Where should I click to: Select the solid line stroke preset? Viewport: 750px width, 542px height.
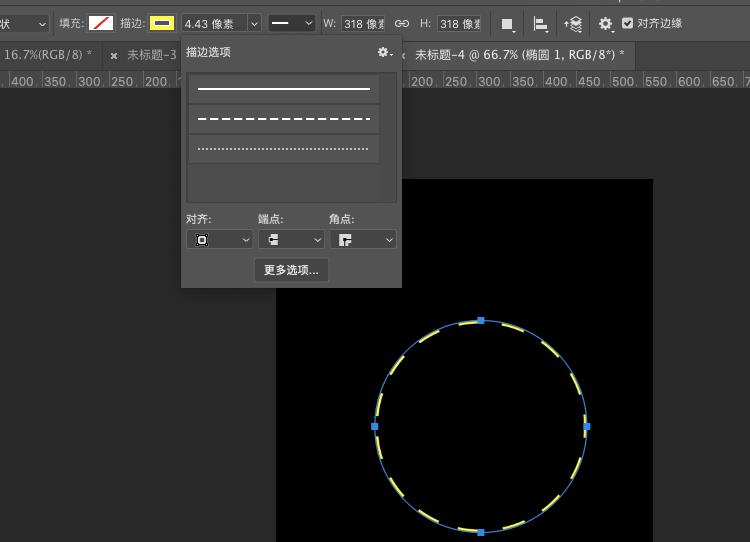(284, 88)
